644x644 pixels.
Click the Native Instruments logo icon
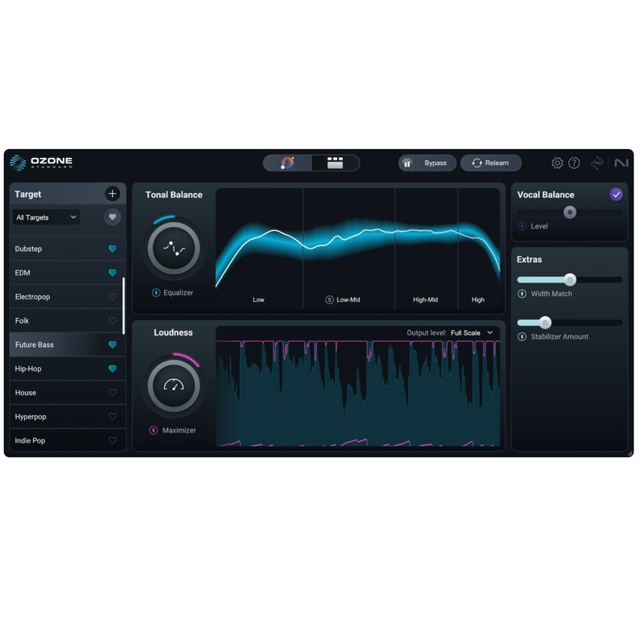tap(621, 163)
